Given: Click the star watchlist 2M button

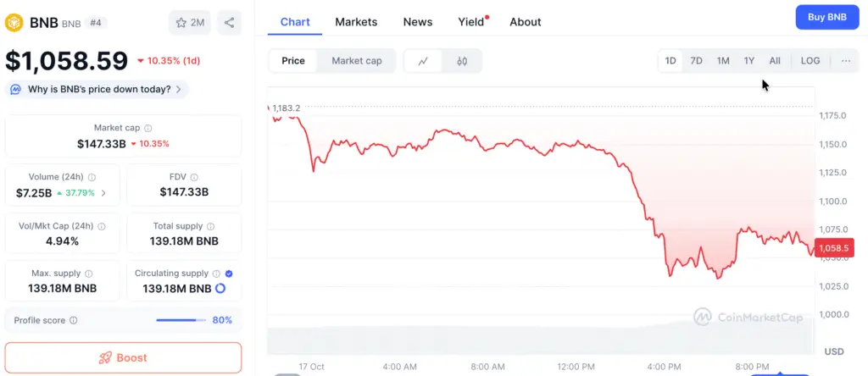Looking at the screenshot, I should click(x=190, y=23).
